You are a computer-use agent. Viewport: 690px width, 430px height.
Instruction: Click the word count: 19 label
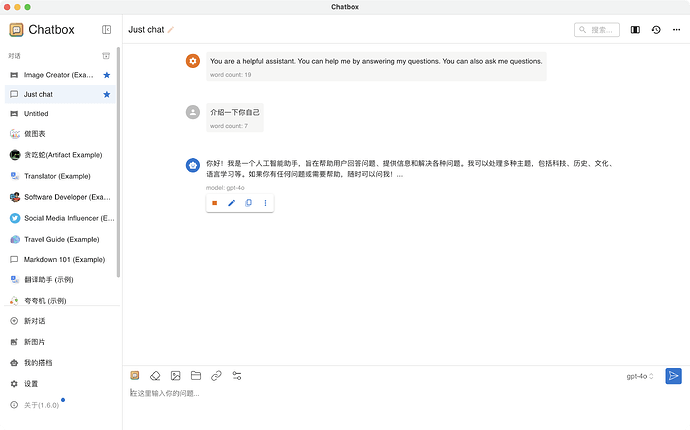tap(231, 75)
